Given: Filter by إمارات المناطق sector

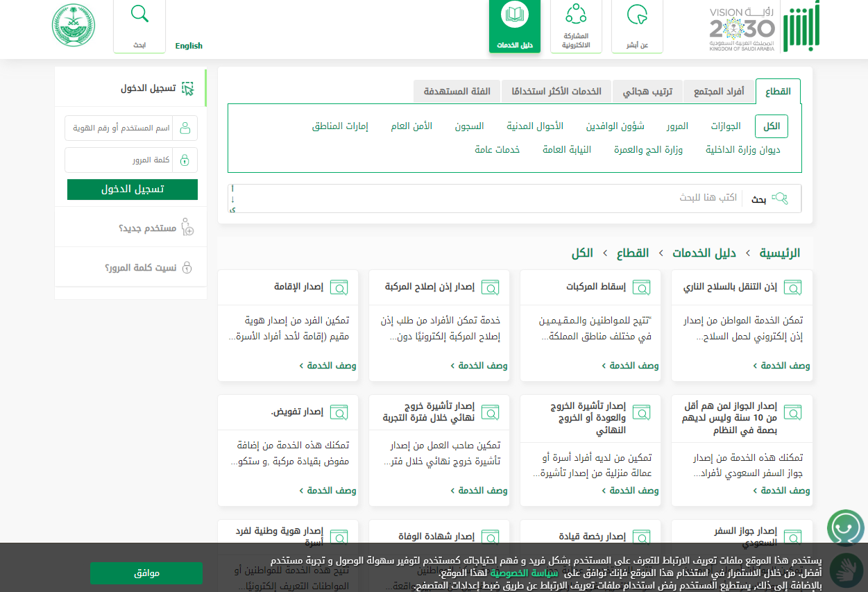Looking at the screenshot, I should [340, 126].
